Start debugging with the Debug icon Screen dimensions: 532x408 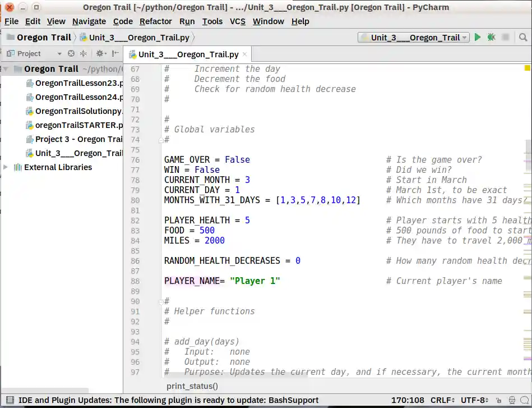coord(491,37)
